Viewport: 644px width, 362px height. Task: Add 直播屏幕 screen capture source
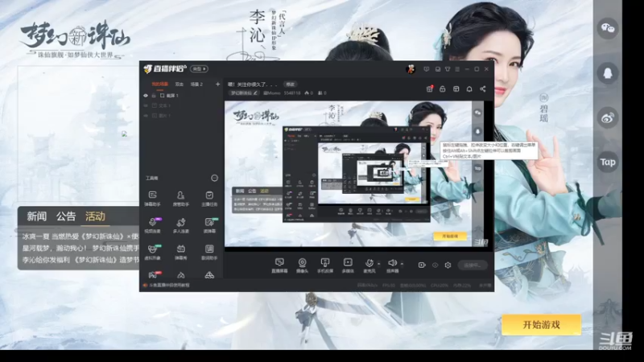(279, 265)
